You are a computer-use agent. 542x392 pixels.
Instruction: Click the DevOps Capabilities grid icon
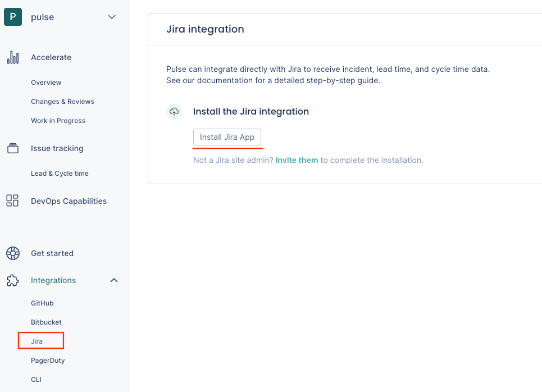12,200
